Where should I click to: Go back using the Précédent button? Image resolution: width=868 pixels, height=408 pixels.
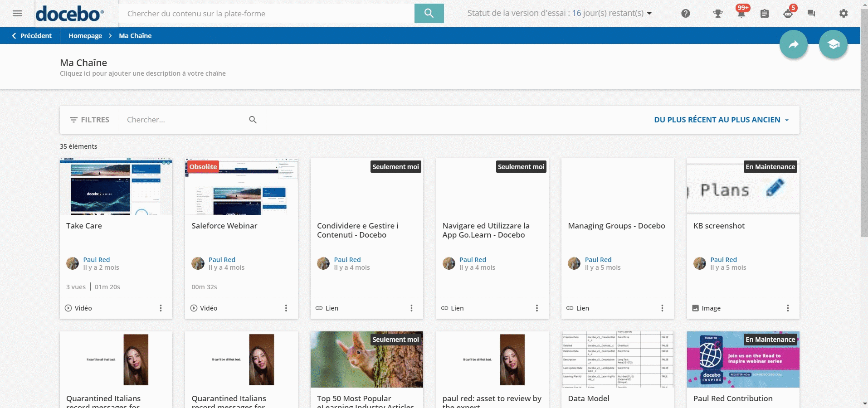click(31, 36)
